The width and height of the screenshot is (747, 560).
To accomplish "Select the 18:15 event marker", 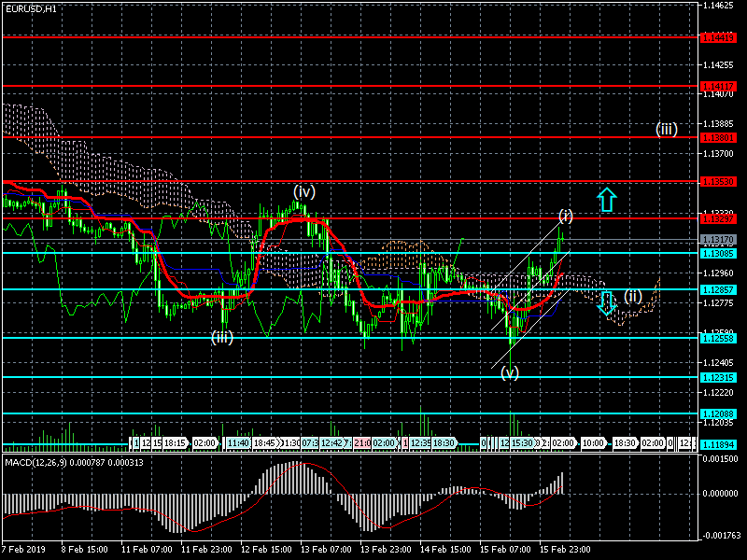I will pos(176,442).
